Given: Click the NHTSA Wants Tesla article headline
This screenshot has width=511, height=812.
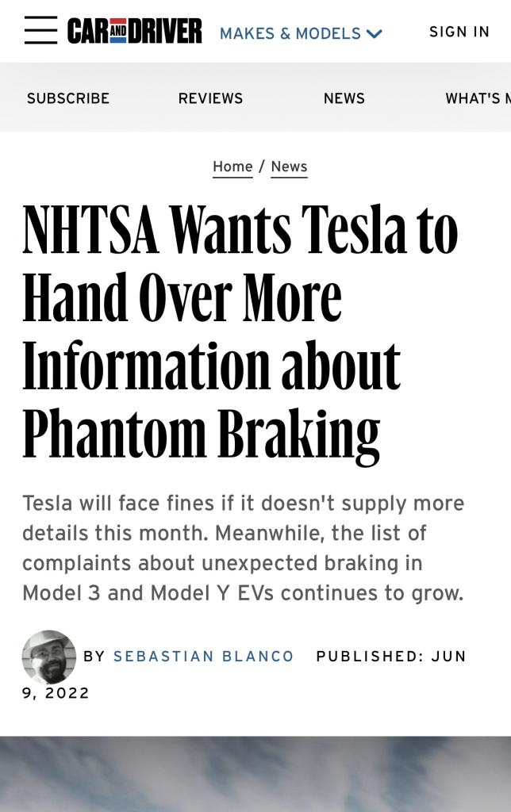Looking at the screenshot, I should pos(240,332).
